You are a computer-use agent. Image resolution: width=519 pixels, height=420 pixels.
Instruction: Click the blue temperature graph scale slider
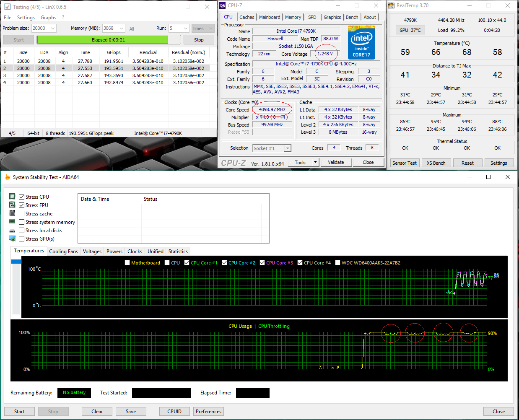click(16, 262)
